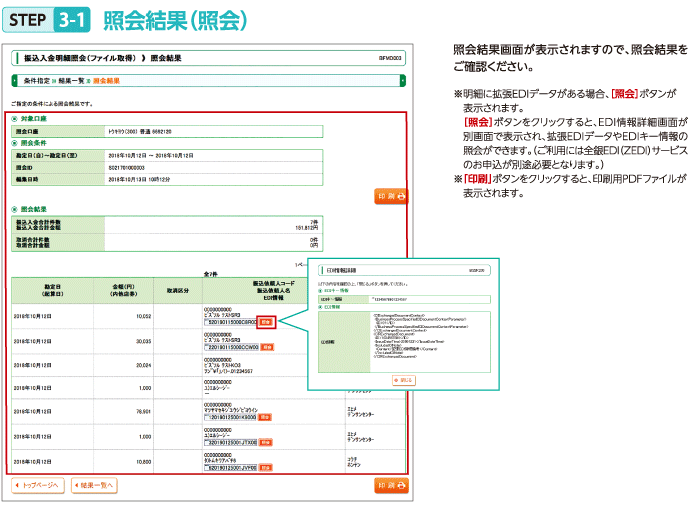The image size is (688, 506).
Task: Click the 照会結果 section heading above totals
Action: 33,209
